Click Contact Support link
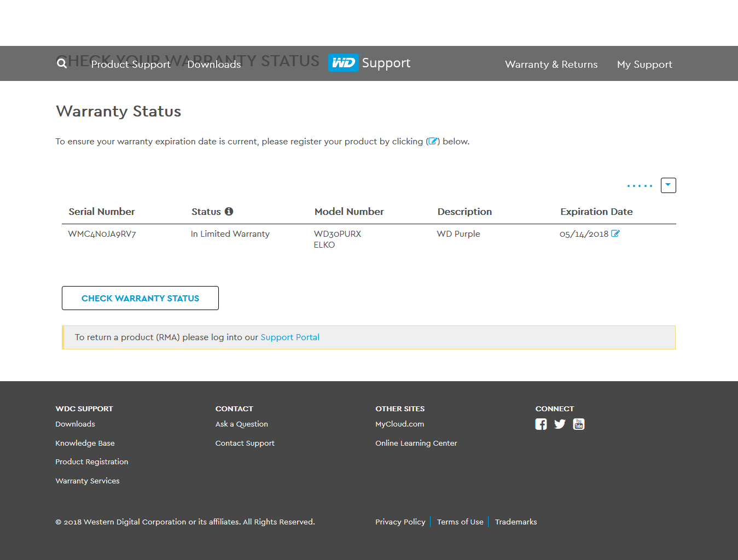The width and height of the screenshot is (738, 560). click(245, 443)
